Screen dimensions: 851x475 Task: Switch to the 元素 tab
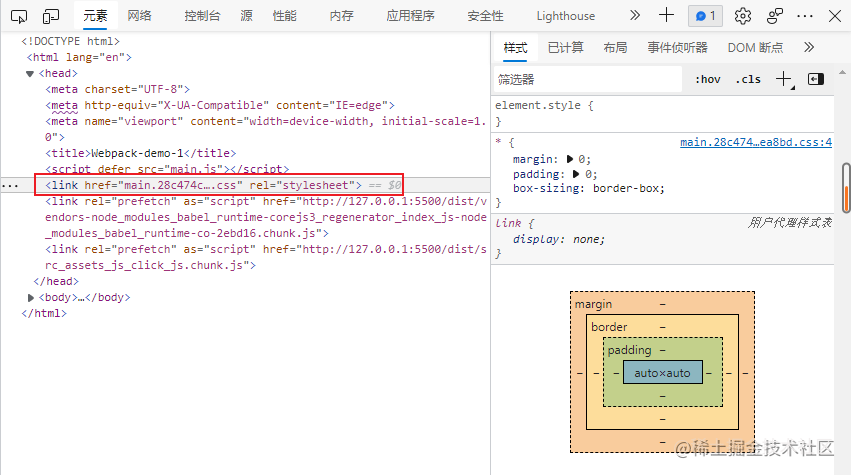(x=95, y=16)
